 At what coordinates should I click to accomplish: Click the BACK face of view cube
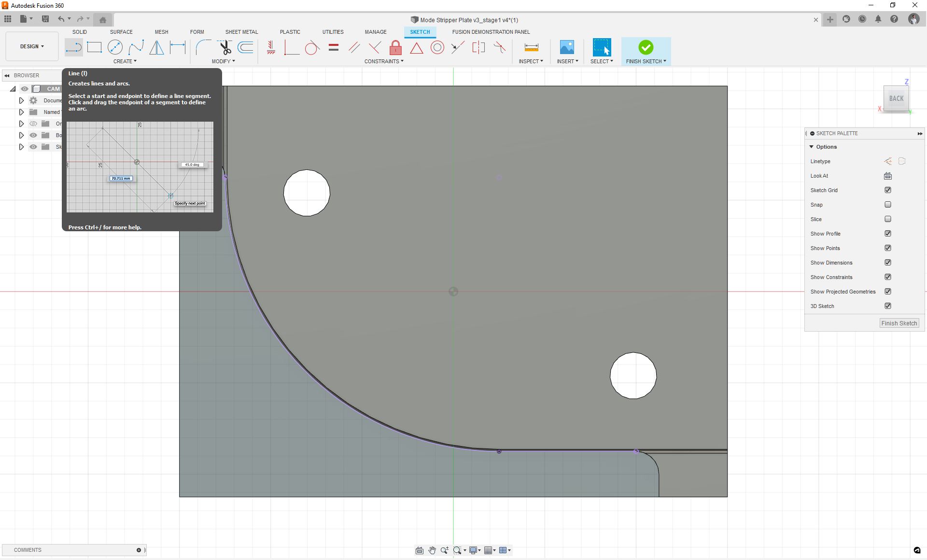pos(896,98)
